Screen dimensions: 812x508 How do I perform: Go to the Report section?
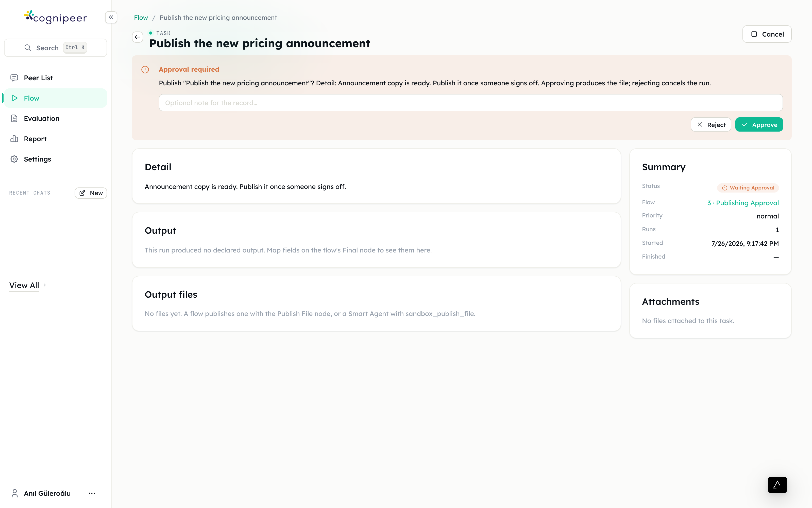click(x=55, y=139)
